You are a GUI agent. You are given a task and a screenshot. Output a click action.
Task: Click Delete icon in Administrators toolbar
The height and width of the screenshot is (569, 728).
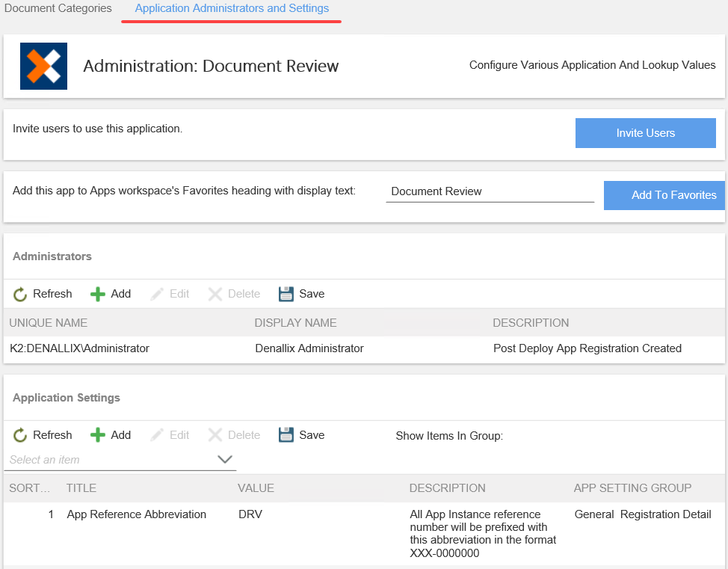point(215,295)
